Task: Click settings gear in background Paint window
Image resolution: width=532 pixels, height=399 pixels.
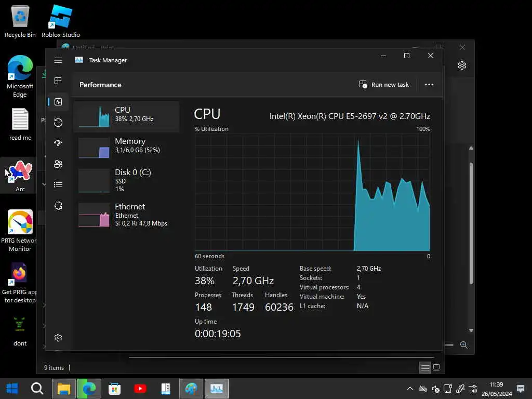Action: click(x=462, y=65)
